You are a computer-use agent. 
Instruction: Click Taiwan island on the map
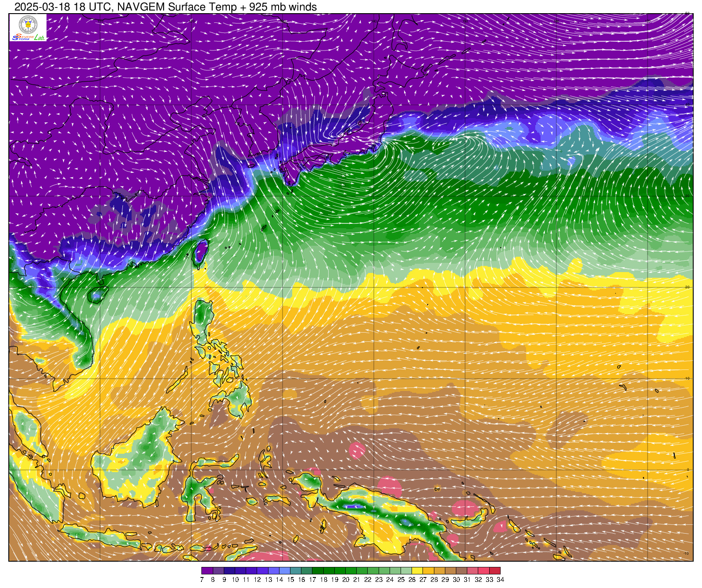[x=201, y=253]
